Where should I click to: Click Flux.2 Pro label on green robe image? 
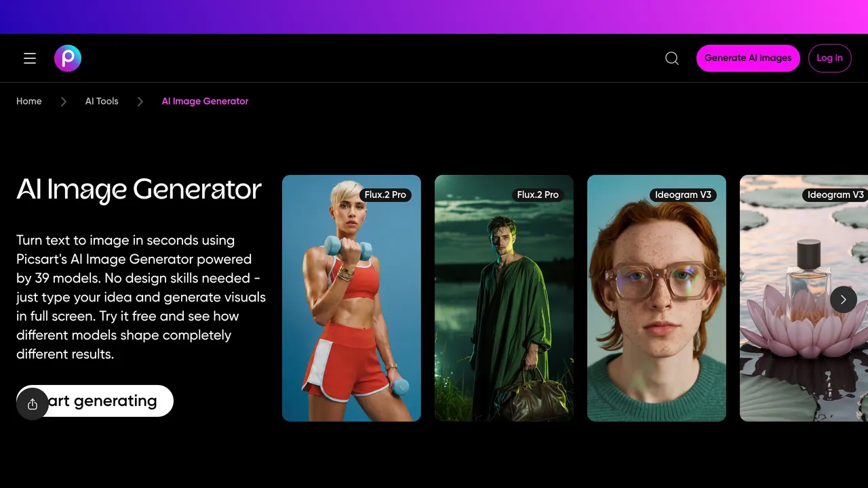tap(538, 195)
